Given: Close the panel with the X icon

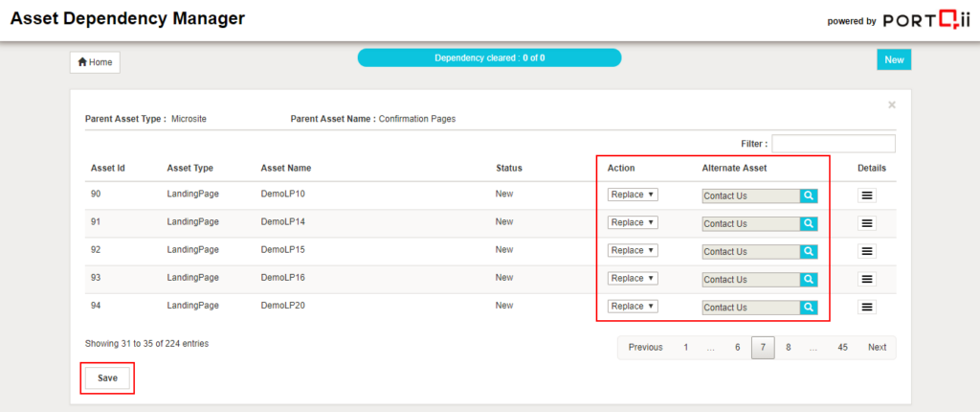Looking at the screenshot, I should click(x=892, y=104).
